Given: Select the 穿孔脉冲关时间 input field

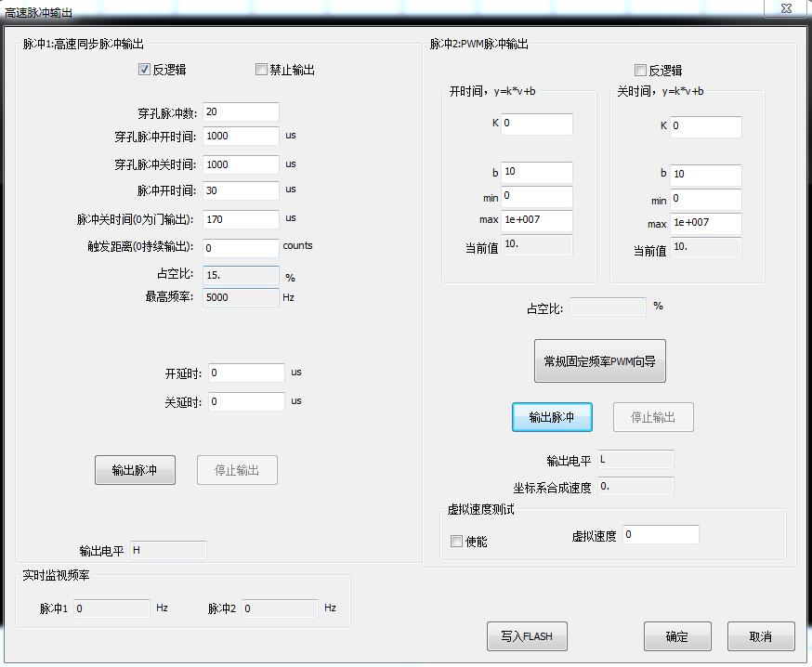Looking at the screenshot, I should [x=241, y=164].
